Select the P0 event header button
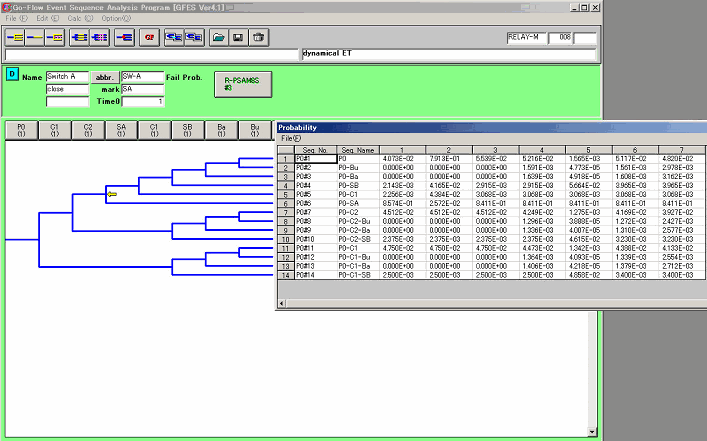 [22, 130]
